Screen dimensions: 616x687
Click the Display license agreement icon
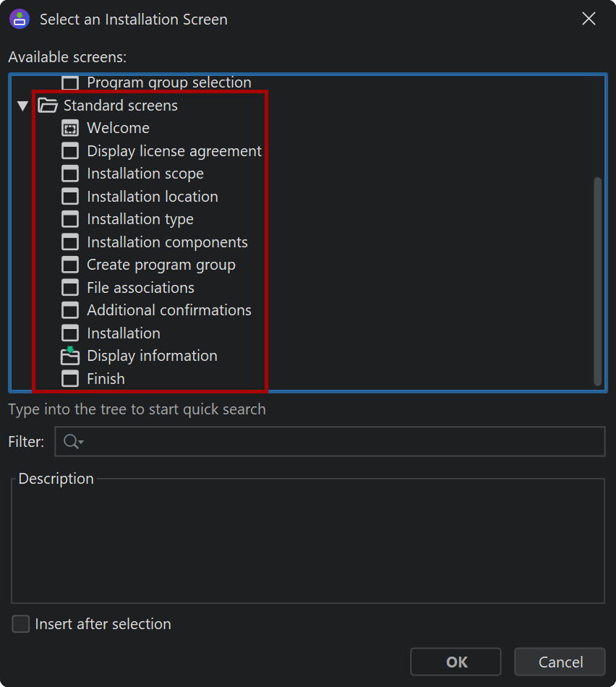click(70, 151)
